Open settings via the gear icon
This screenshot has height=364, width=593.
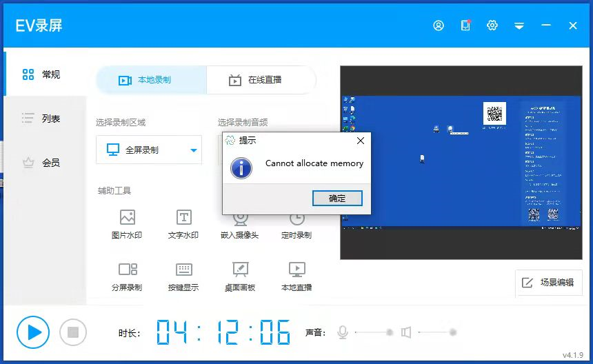pyautogui.click(x=492, y=26)
